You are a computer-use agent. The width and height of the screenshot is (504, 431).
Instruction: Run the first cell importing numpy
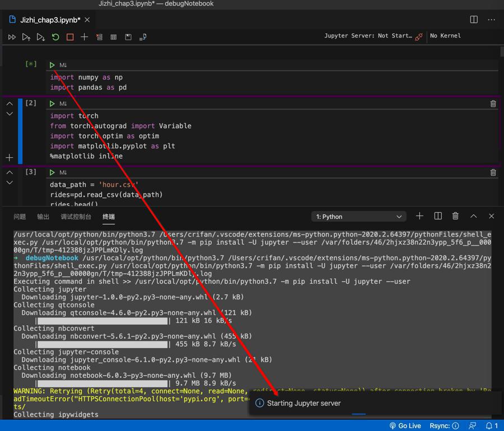[x=52, y=65]
